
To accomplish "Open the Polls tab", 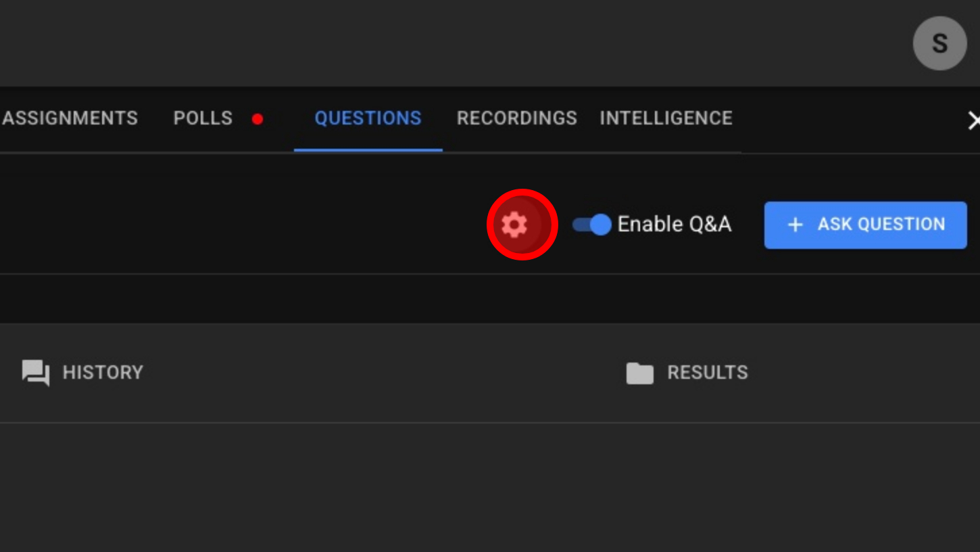I will (203, 118).
